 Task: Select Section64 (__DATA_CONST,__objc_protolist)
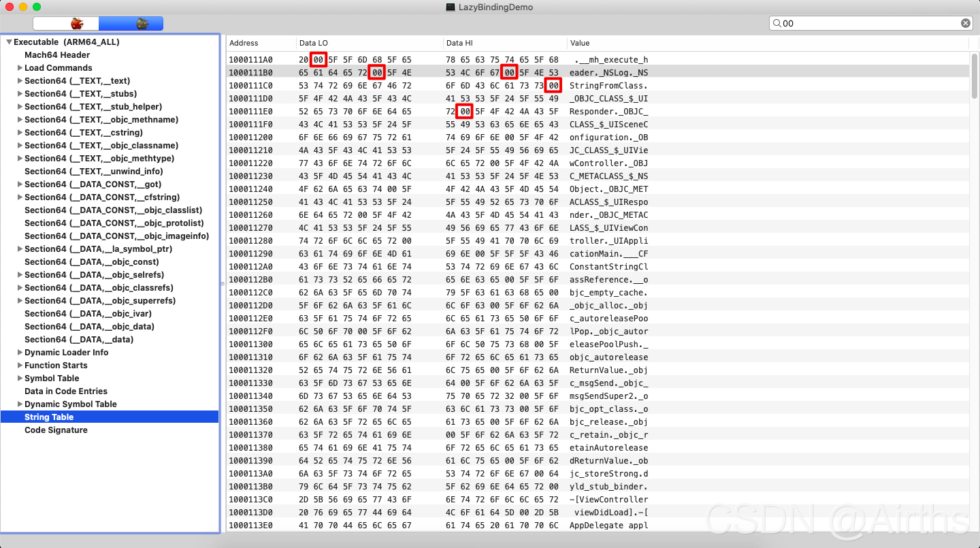tap(114, 223)
